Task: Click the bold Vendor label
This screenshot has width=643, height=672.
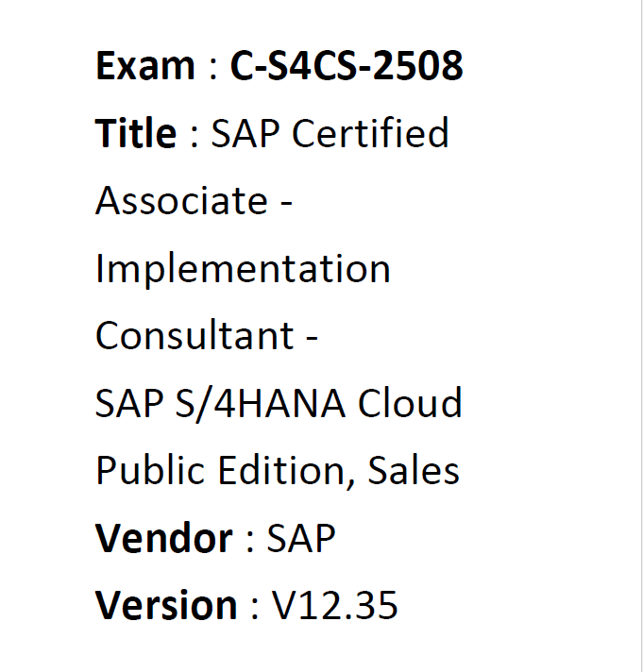Action: (x=163, y=538)
